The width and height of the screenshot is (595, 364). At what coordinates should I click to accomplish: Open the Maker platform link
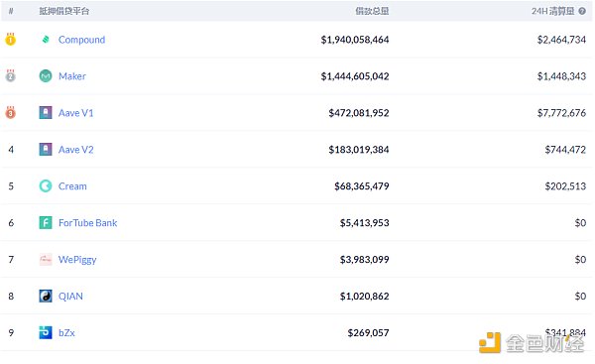[72, 76]
